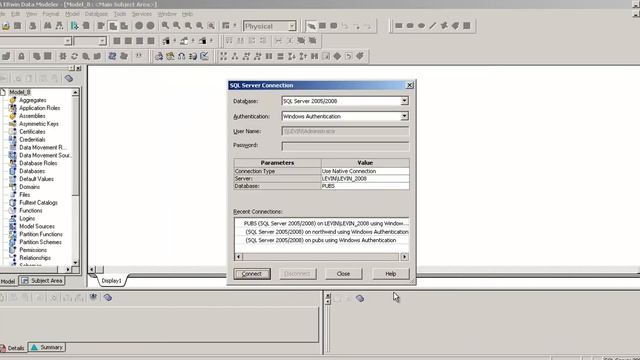Click the eraser icon in explorer toolbar
This screenshot has width=640, height=360.
coord(69,78)
